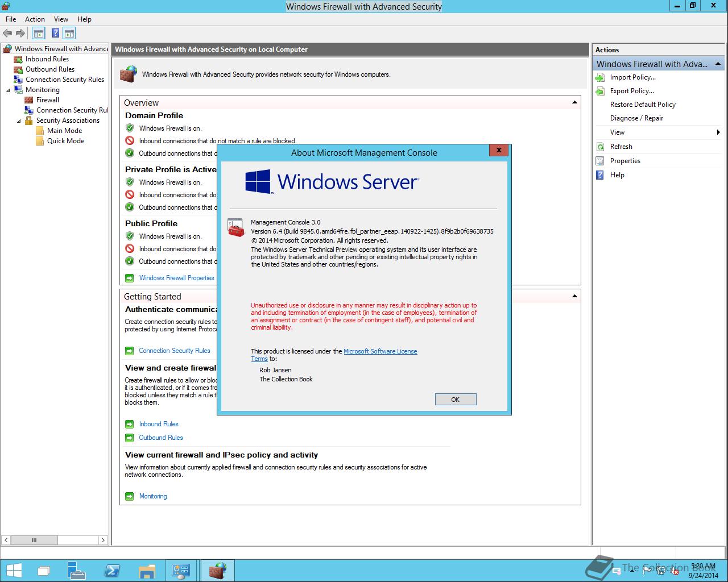Open Windows Firewall Properties link

tap(176, 278)
